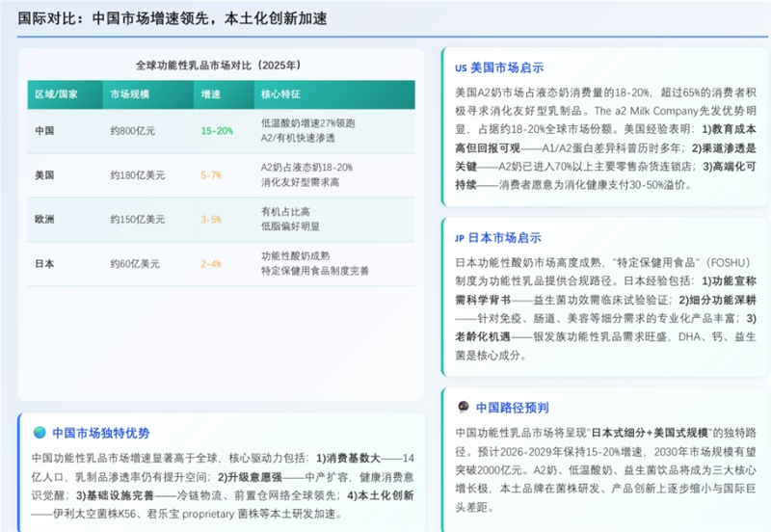Select the 核心特征 column header
This screenshot has height=532, width=771.
click(x=334, y=94)
